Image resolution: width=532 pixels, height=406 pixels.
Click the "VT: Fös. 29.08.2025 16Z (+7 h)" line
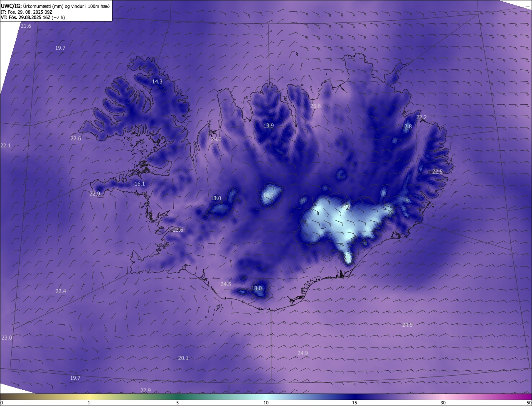pyautogui.click(x=33, y=17)
